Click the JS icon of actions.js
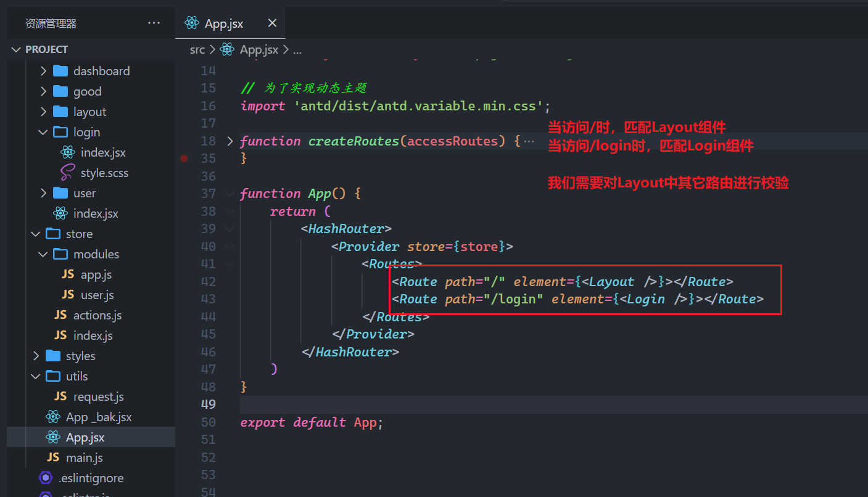The image size is (868, 497). [60, 315]
